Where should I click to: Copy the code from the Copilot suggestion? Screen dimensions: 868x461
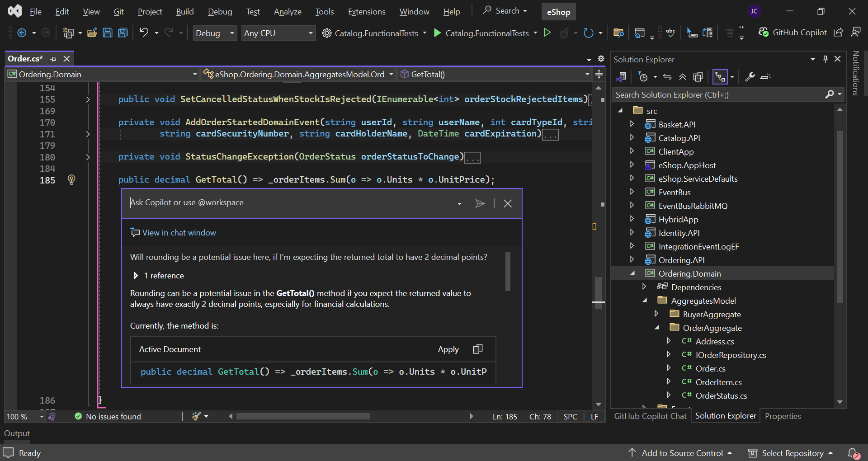click(x=478, y=349)
